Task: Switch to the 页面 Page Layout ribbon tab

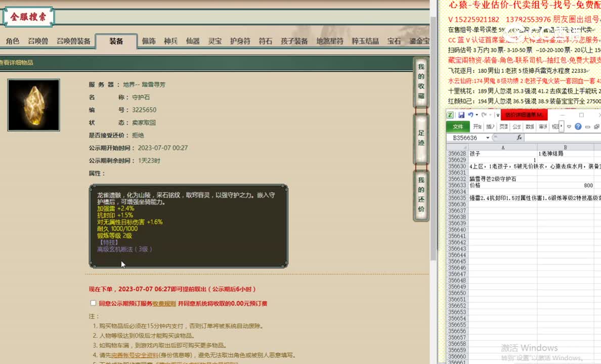Action: (503, 126)
